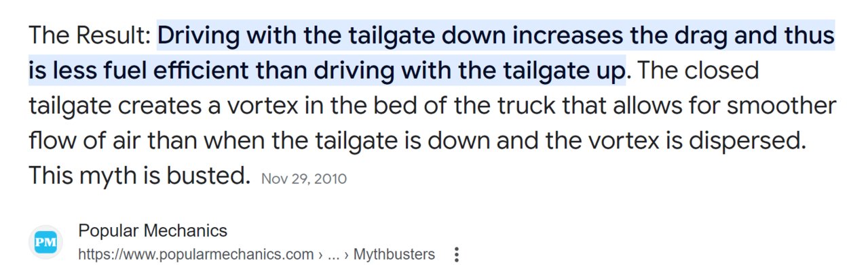
Task: Click the highlighted line starting "Driving with"
Action: [x=496, y=35]
